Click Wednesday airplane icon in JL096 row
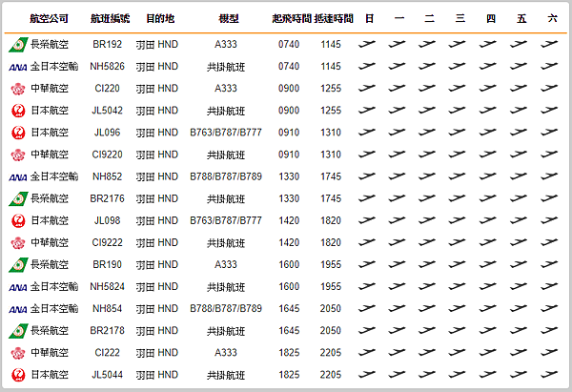572x392 pixels. (457, 133)
